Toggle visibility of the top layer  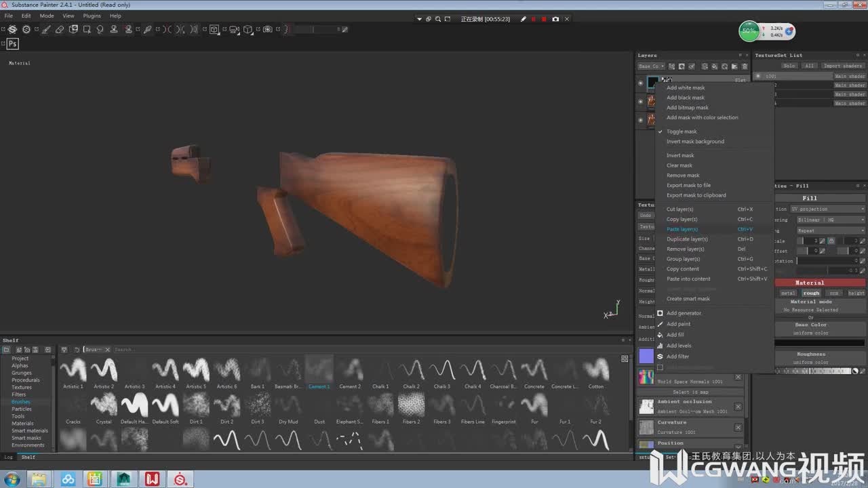(641, 83)
